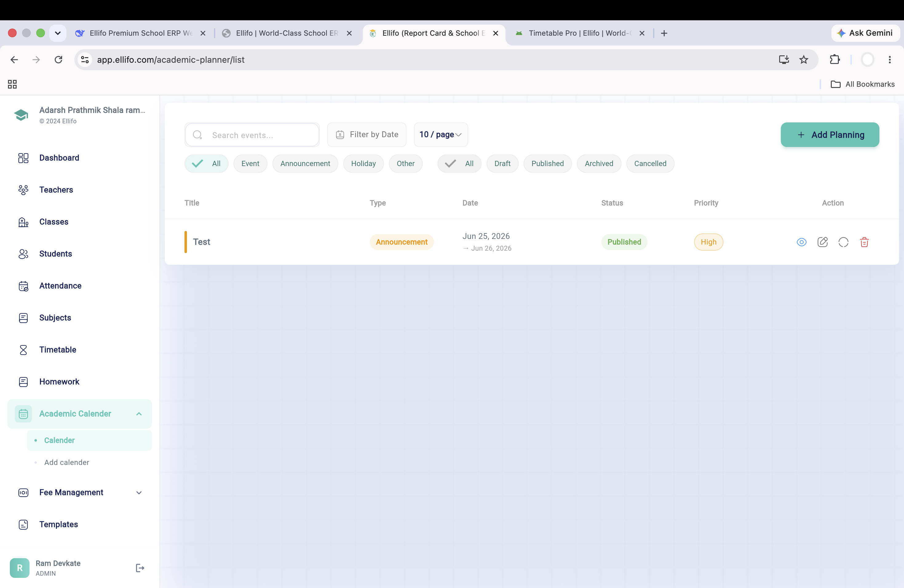Click the Ram Devkate profile name
The width and height of the screenshot is (904, 588).
(58, 563)
